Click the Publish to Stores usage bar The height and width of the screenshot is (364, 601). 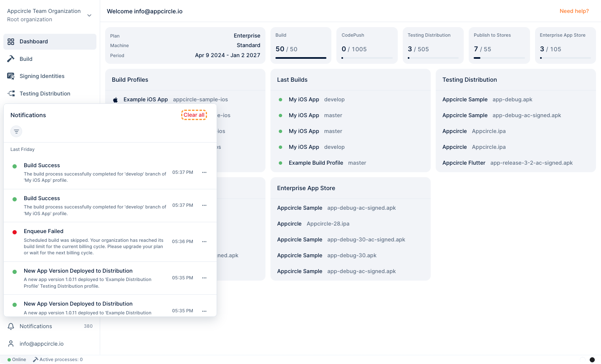499,58
